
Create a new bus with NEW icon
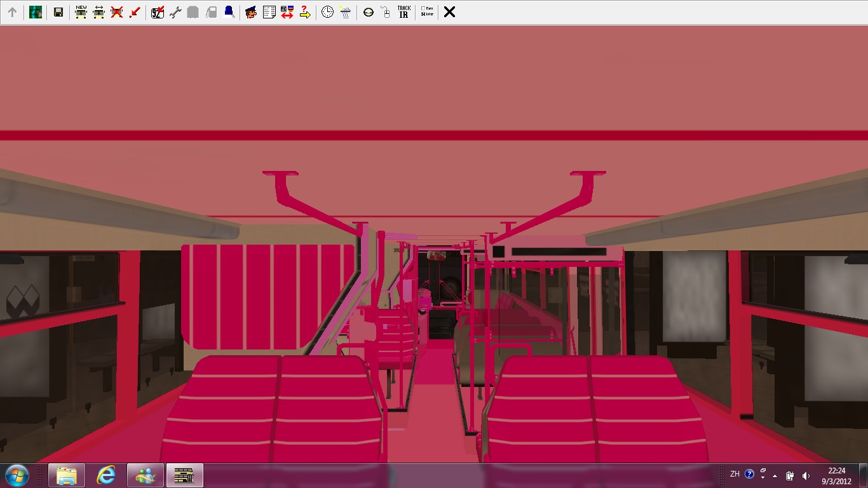pyautogui.click(x=81, y=12)
